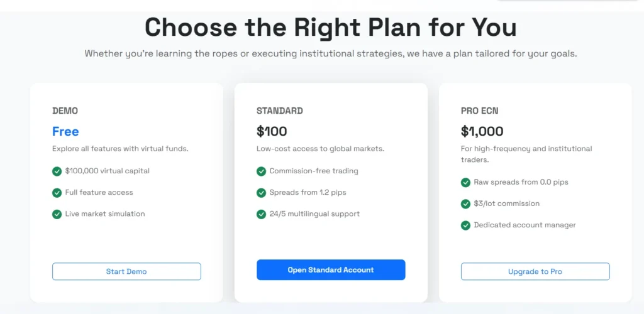Click checkmark icon beside Raw spreads from 0.0 pips
The height and width of the screenshot is (314, 644).
click(x=466, y=182)
